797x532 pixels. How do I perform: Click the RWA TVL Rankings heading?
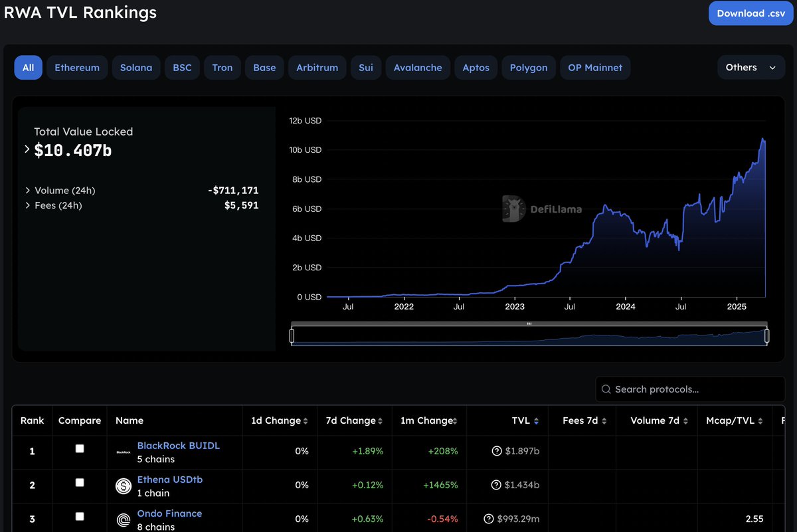tap(80, 12)
